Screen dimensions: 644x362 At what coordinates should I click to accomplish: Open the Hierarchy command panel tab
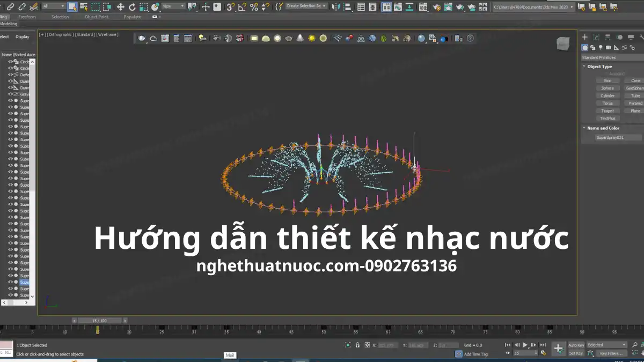coord(608,37)
